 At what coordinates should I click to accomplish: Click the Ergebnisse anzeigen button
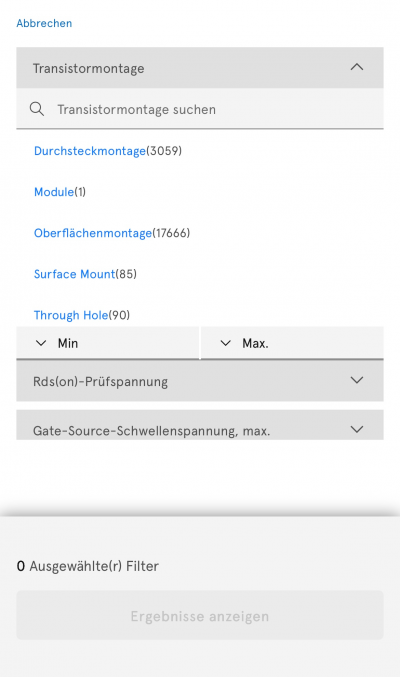(x=200, y=615)
